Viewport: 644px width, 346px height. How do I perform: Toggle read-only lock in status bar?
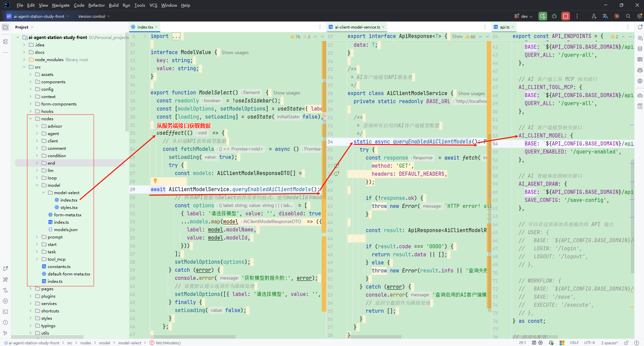[x=626, y=343]
